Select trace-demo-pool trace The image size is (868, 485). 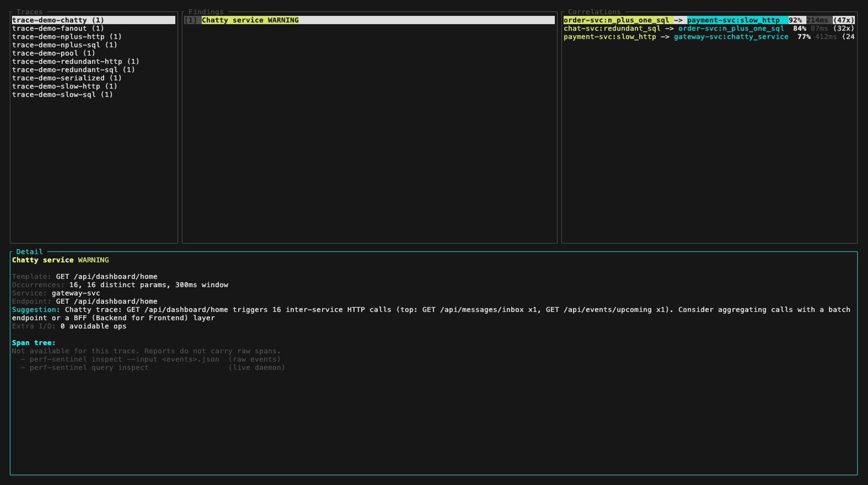[54, 53]
